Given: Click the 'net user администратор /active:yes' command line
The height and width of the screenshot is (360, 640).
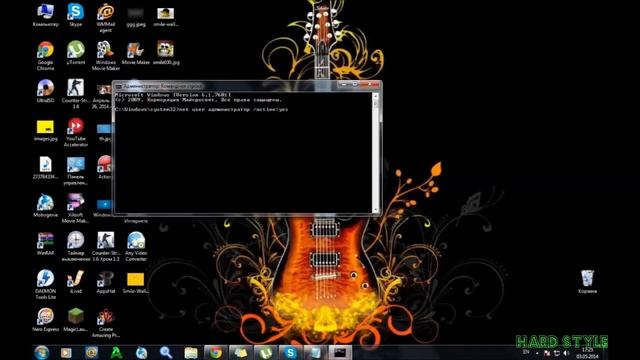Looking at the screenshot, I should (202, 109).
